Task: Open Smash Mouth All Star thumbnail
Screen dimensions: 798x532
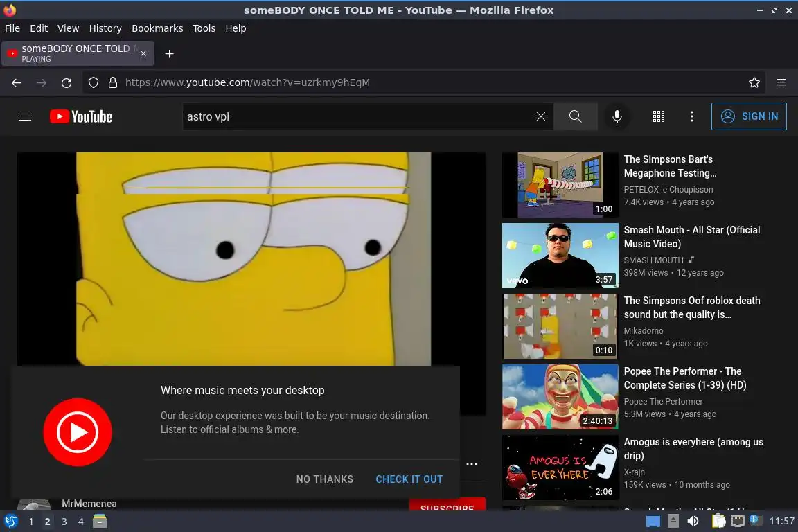Action: 560,256
